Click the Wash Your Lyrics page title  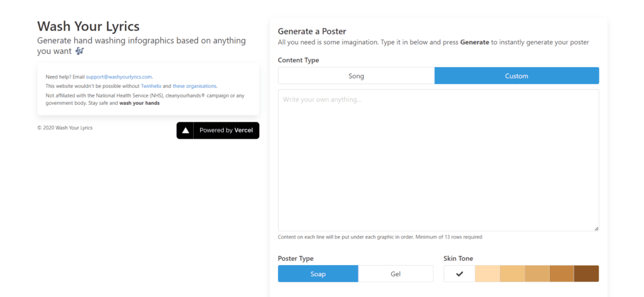88,26
